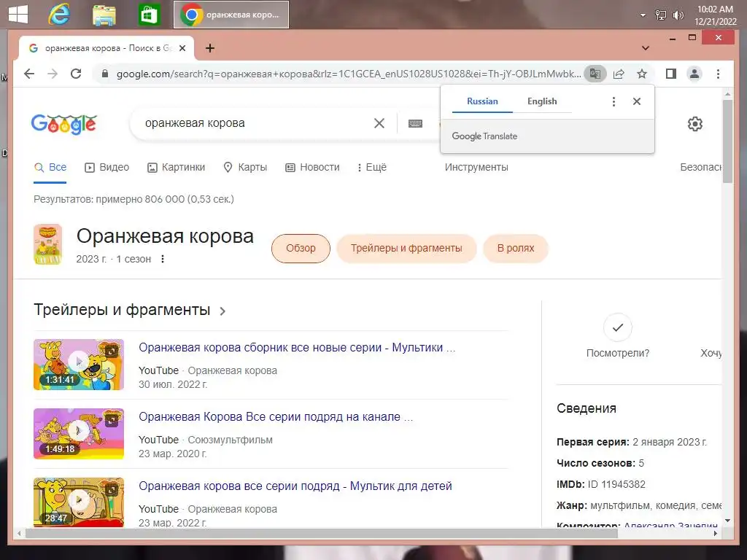The height and width of the screenshot is (560, 747).
Task: Go to Google home via logo
Action: 64,124
